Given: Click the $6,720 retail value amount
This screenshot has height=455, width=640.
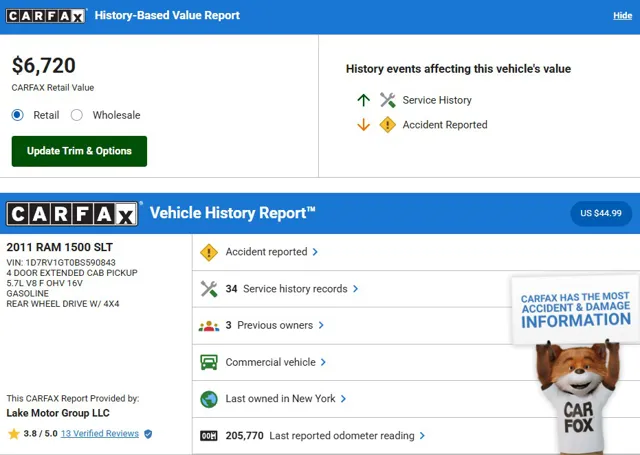Looking at the screenshot, I should pos(44,66).
